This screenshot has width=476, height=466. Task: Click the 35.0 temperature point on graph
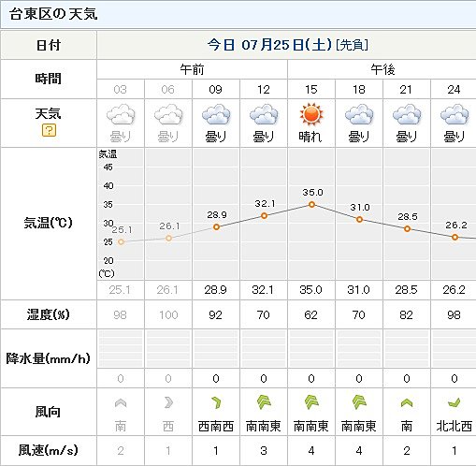311,205
